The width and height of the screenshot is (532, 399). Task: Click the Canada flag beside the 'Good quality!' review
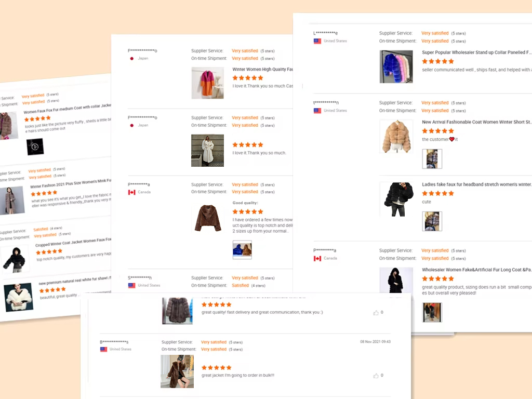131,192
